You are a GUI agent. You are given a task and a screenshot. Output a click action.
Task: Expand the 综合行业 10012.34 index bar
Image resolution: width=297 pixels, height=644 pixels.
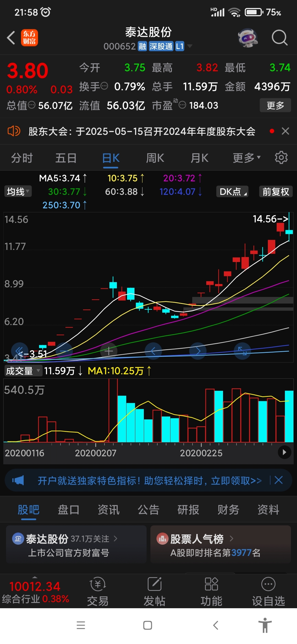point(35,591)
